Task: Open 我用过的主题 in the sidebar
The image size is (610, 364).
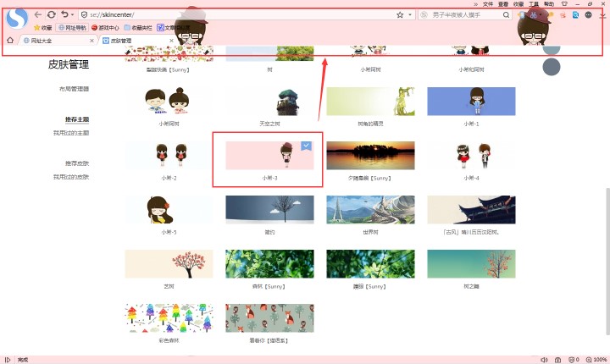Action: coord(71,133)
